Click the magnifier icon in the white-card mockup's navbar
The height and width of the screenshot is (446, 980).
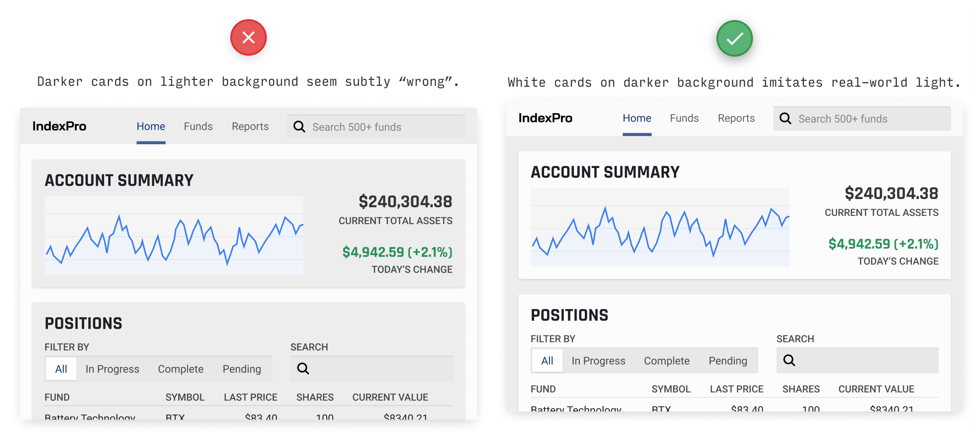pyautogui.click(x=785, y=119)
